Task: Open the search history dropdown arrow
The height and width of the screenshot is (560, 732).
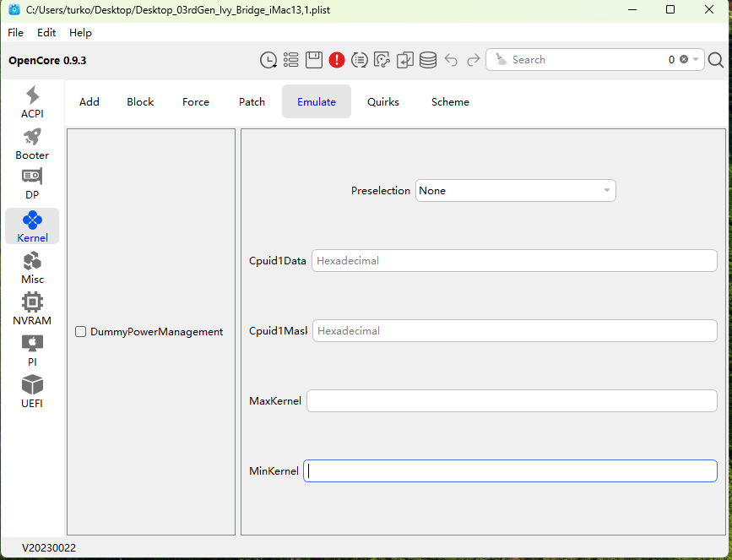Action: (696, 60)
